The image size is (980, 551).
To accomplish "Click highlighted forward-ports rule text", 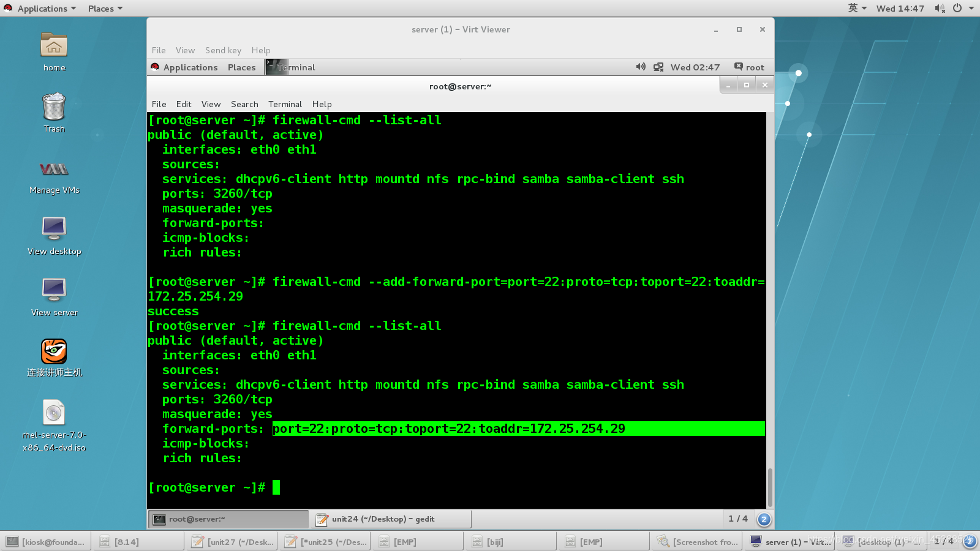I will 449,429.
